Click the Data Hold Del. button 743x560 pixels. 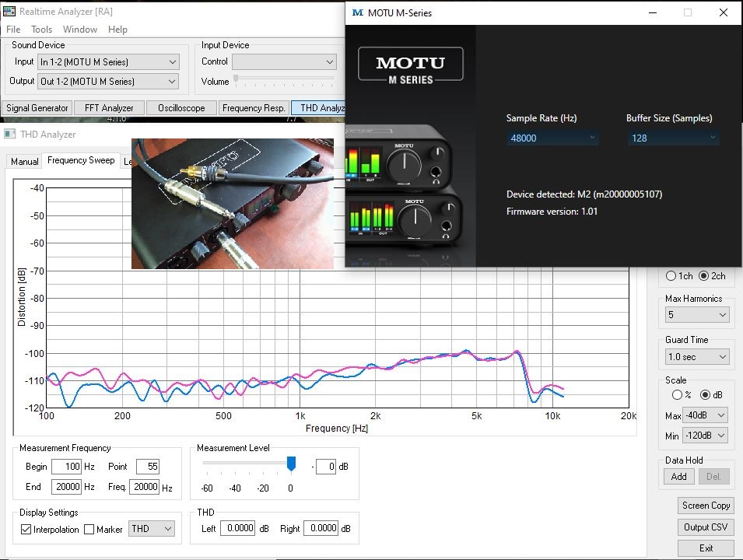(x=713, y=477)
